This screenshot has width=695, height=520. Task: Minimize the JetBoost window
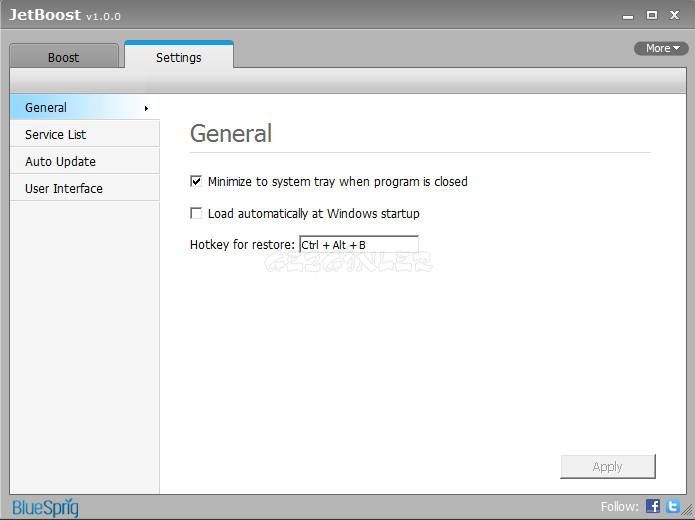click(x=628, y=16)
